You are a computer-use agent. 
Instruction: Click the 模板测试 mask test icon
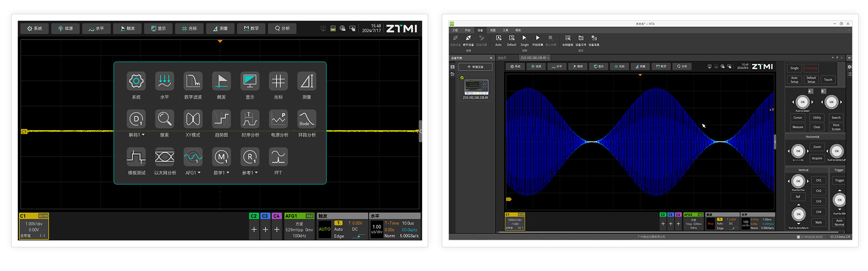click(136, 157)
